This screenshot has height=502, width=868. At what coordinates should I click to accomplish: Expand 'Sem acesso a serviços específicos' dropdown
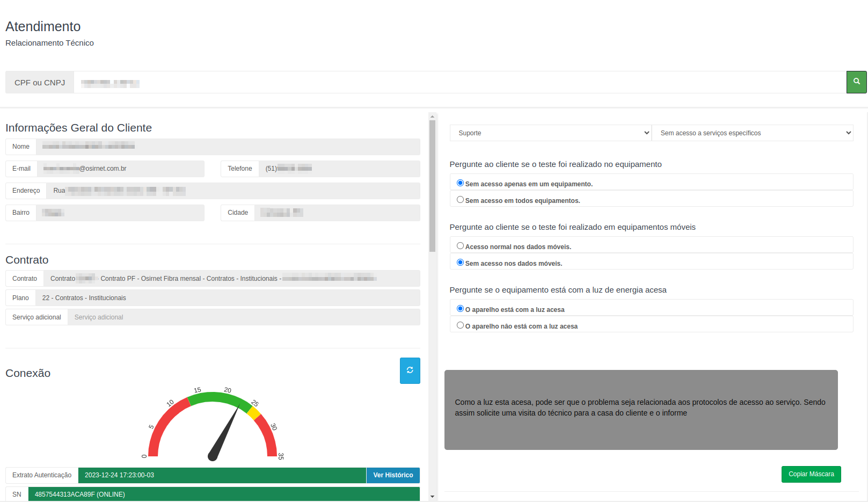[x=752, y=133]
